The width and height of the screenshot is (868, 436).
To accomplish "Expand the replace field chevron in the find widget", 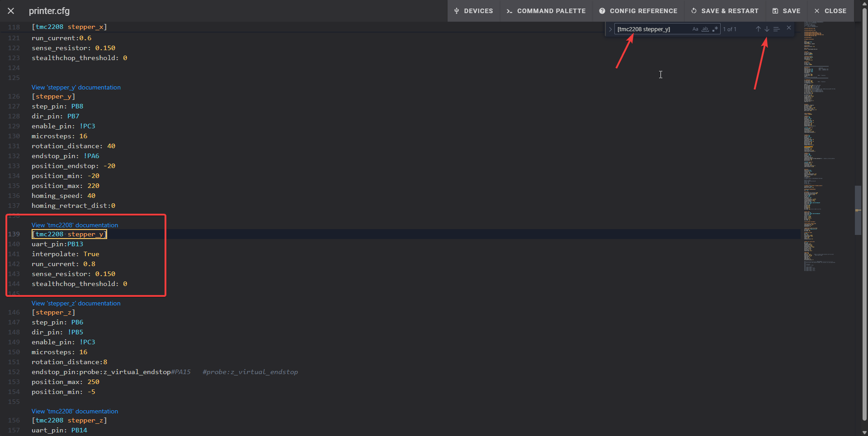I will coord(610,29).
